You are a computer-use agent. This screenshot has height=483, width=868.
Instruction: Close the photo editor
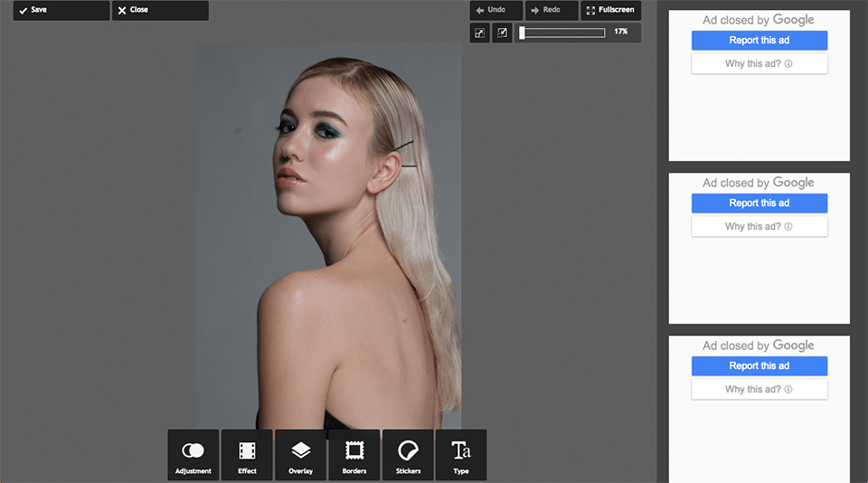coord(160,10)
